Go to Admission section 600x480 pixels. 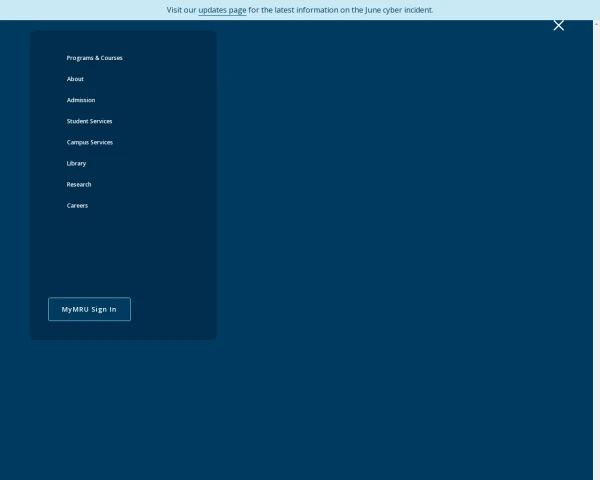tap(81, 100)
